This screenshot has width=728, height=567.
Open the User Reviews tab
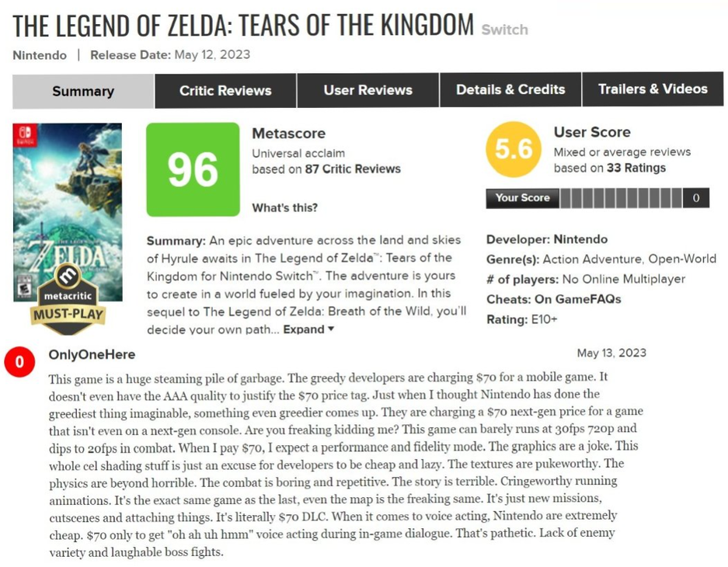click(367, 91)
